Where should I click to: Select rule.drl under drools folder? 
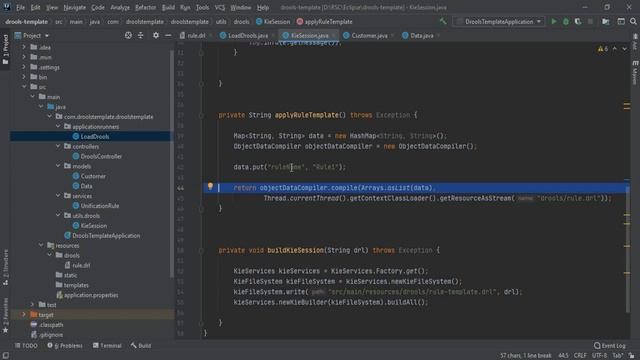[x=81, y=265]
